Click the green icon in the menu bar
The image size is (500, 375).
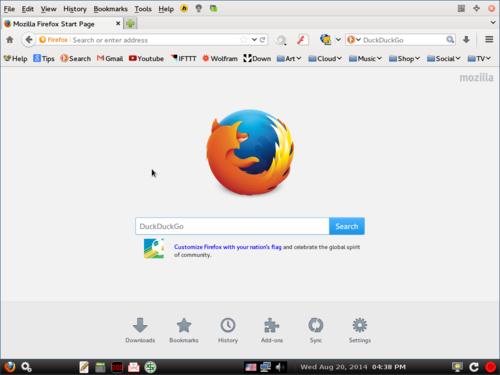click(x=213, y=8)
